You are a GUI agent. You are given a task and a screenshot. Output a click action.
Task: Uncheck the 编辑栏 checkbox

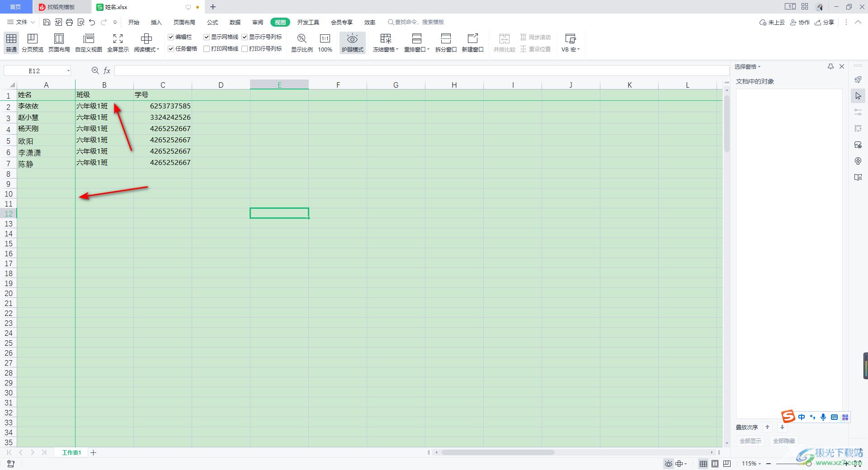click(171, 37)
